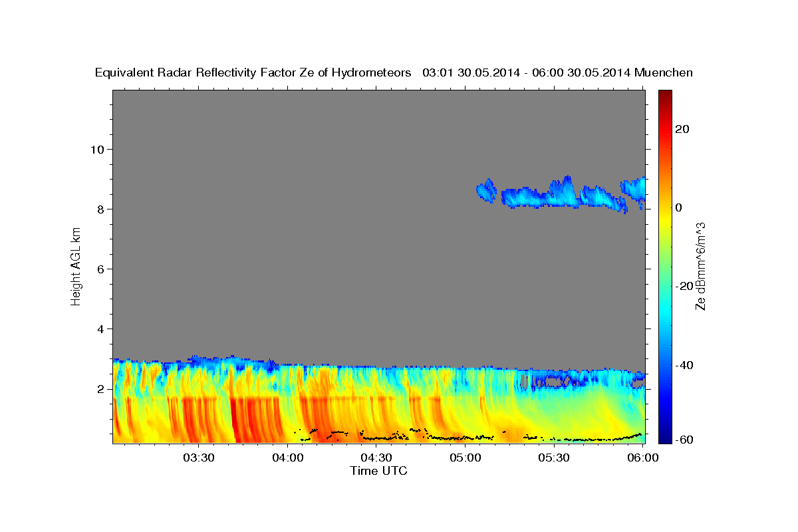Click the 'Ze dBmm^6/m^3' colorbar unit label
Screen dimensions: 798x532
point(700,267)
